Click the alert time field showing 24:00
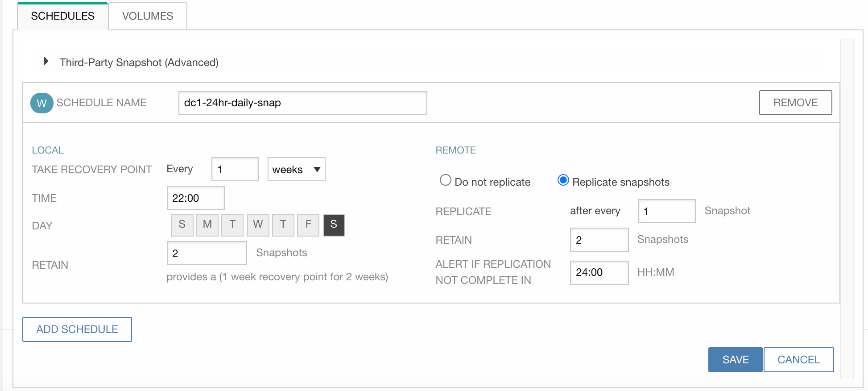The image size is (868, 391). (599, 273)
